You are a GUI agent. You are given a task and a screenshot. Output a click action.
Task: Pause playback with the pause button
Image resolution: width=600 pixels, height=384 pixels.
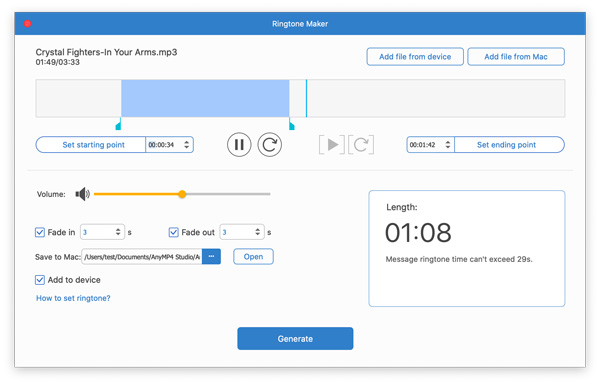pyautogui.click(x=239, y=145)
